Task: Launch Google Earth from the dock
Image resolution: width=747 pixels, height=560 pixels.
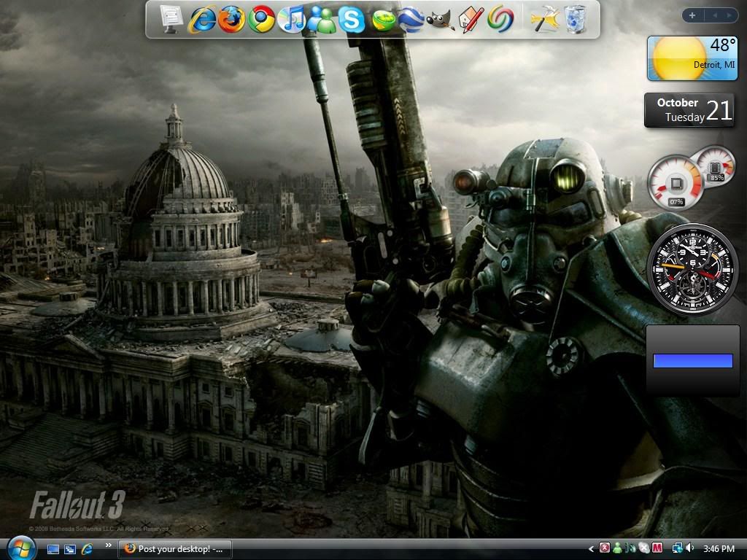Action: click(411, 20)
